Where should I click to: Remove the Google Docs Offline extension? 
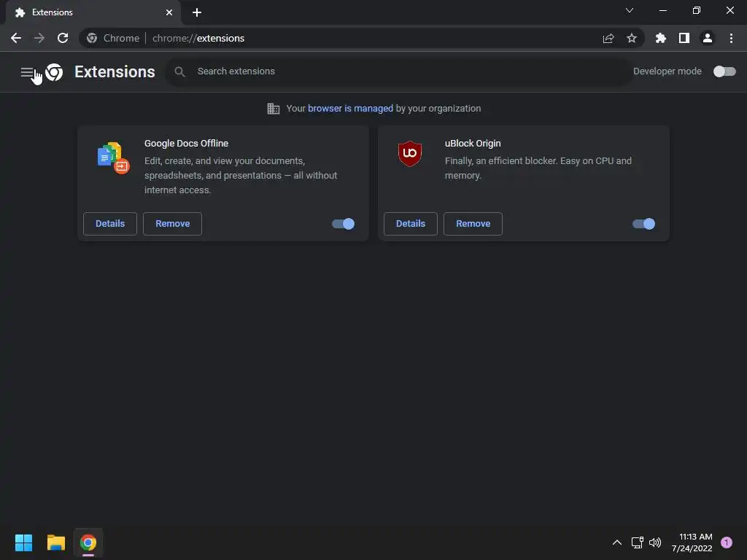pos(172,224)
